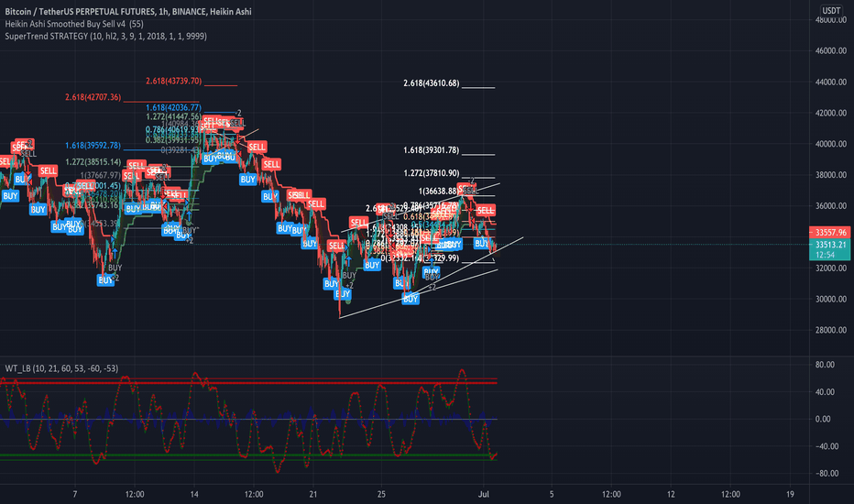Select the 1(36638.88) Fibonacci level label
Screen dimensions: 854x504
point(437,192)
